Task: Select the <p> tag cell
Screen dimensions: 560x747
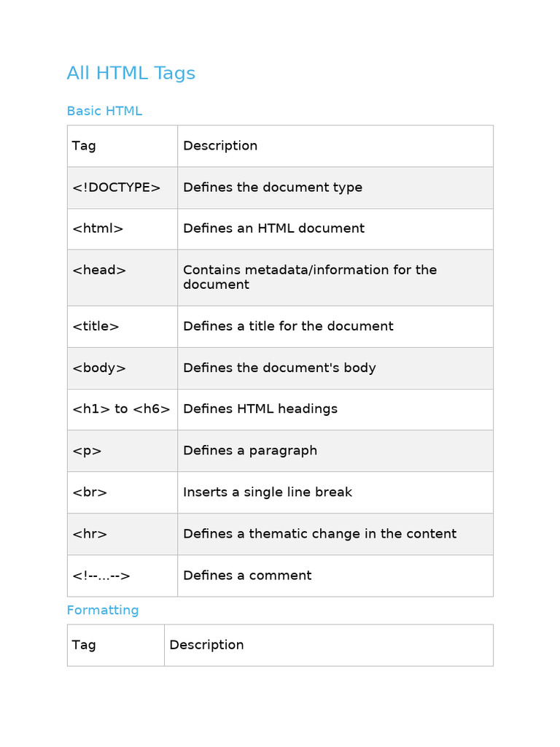Action: (87, 451)
